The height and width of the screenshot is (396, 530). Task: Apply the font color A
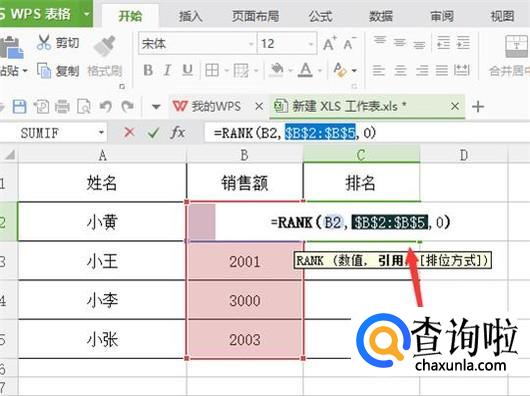click(x=305, y=70)
